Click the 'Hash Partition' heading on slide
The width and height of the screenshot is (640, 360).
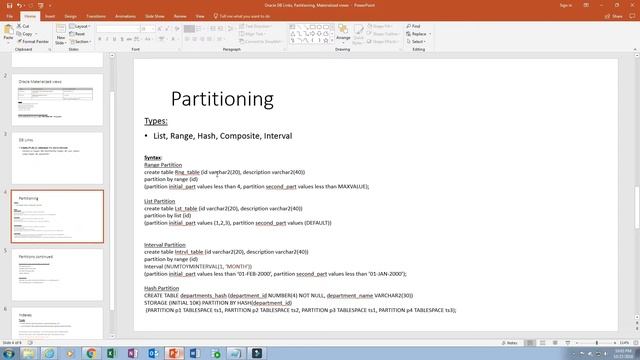(x=161, y=288)
